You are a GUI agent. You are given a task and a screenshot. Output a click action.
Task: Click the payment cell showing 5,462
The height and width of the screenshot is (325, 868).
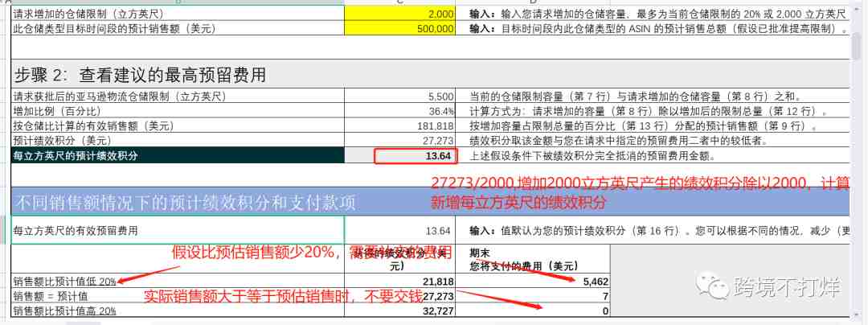click(533, 282)
